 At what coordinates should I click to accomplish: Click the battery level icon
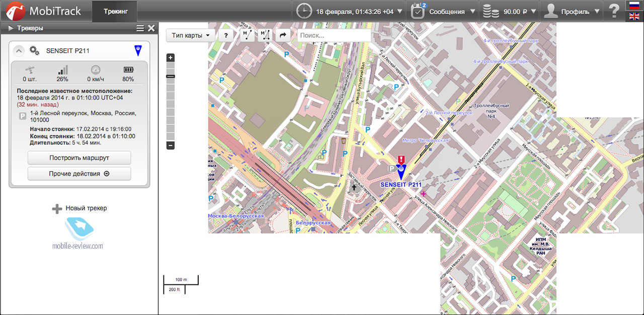coord(128,70)
